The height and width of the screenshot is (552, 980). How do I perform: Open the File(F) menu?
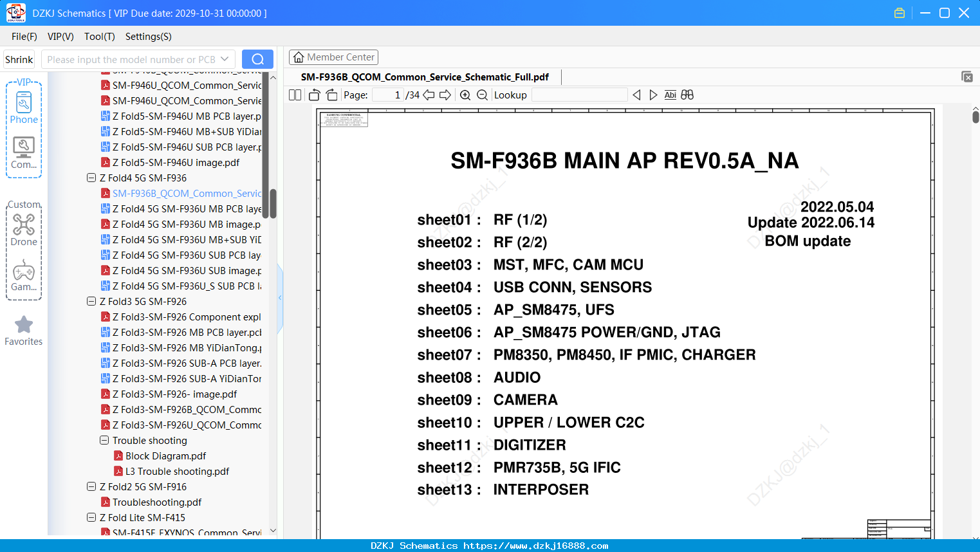(24, 37)
